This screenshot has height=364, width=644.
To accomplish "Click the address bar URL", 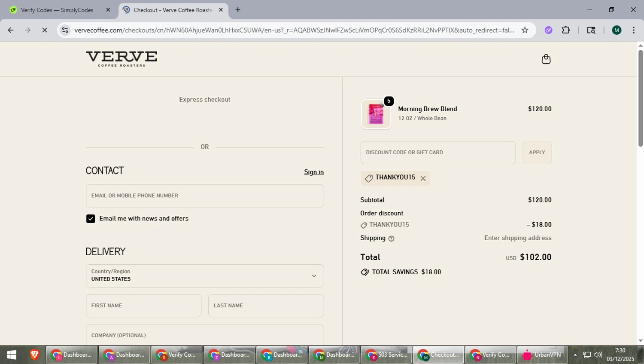I will [294, 30].
